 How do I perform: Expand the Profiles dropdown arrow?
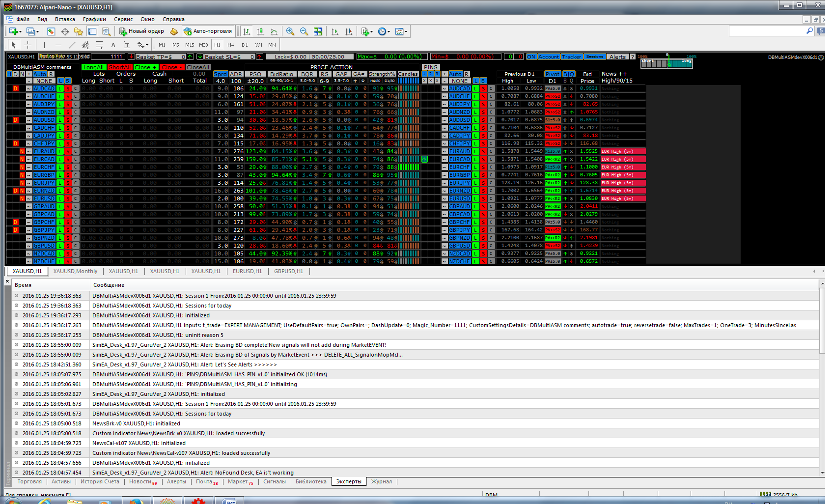[x=37, y=31]
